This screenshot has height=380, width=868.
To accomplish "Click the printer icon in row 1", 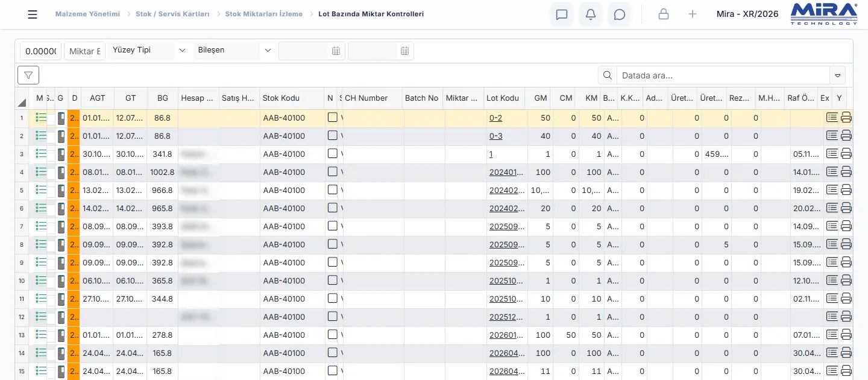I will click(846, 118).
